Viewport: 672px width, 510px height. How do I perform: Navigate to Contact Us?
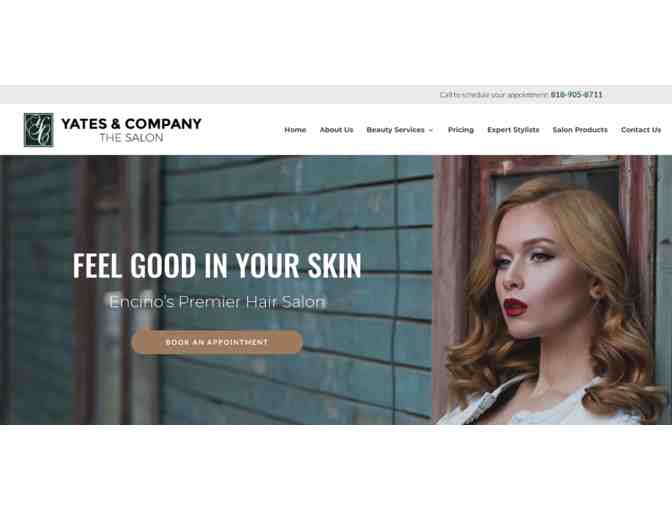(x=641, y=130)
